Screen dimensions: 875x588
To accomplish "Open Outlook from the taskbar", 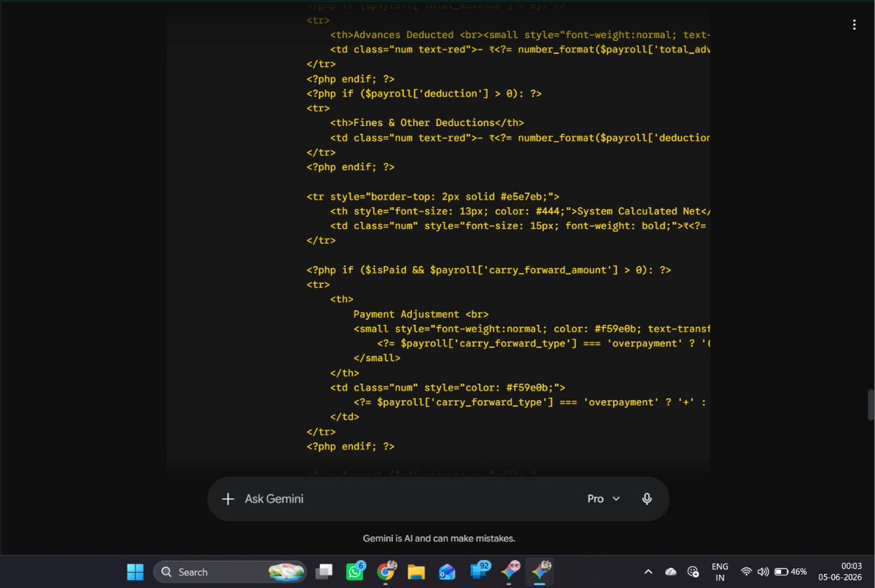I will [448, 572].
